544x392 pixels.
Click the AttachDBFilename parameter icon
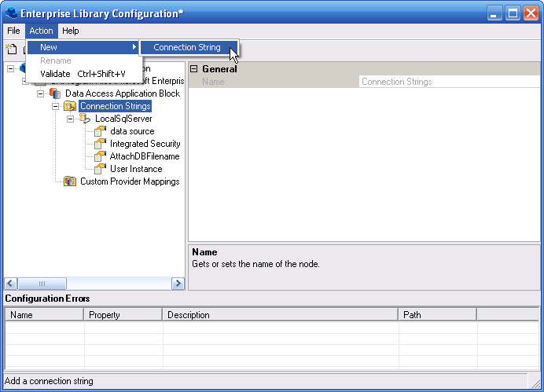99,156
